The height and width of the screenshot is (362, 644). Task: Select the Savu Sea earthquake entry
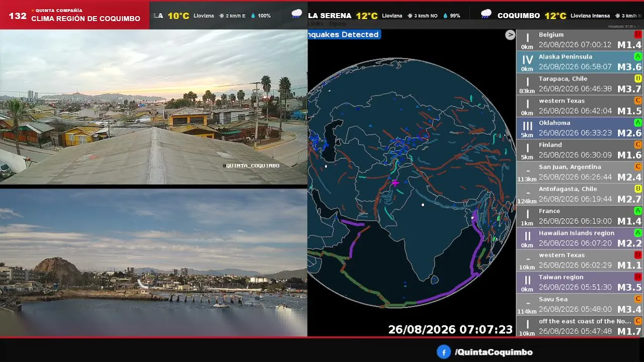[580, 304]
